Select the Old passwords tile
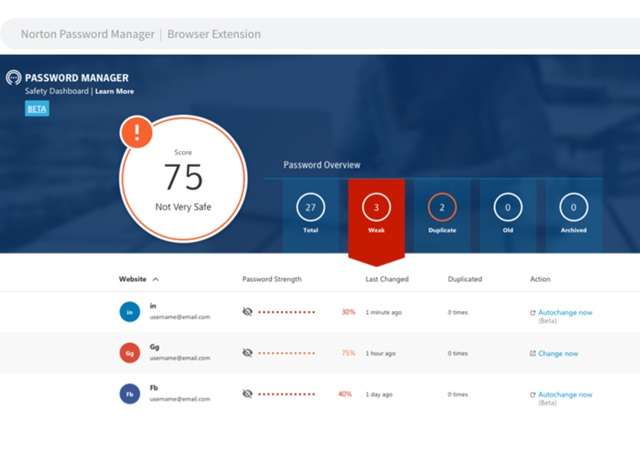The height and width of the screenshot is (468, 640). [x=508, y=215]
